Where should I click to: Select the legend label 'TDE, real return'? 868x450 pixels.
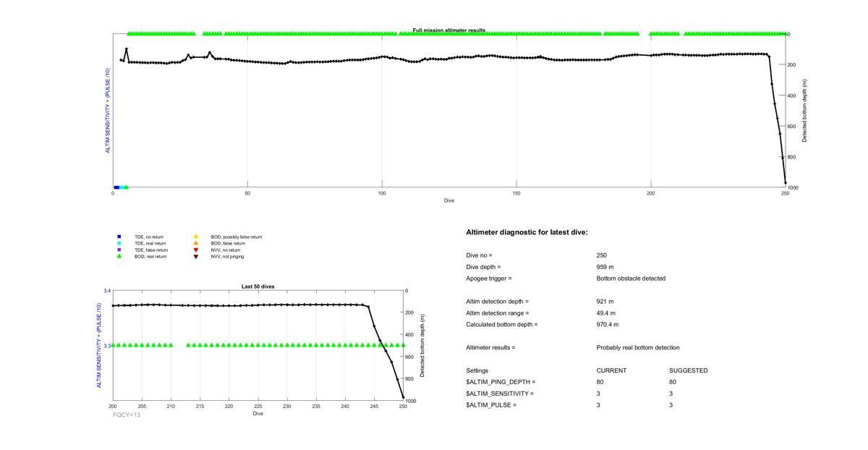(150, 243)
